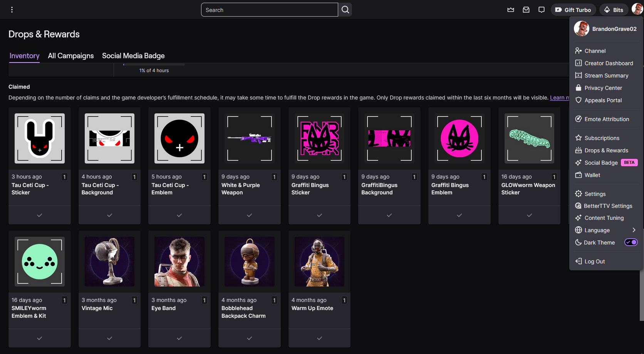Image resolution: width=644 pixels, height=354 pixels.
Task: Click the Bits button
Action: pyautogui.click(x=614, y=10)
